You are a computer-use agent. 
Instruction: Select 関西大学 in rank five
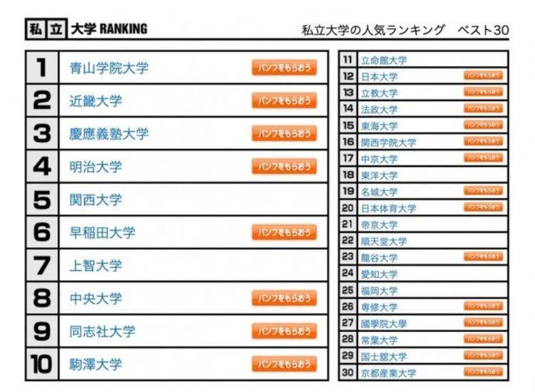(x=96, y=200)
